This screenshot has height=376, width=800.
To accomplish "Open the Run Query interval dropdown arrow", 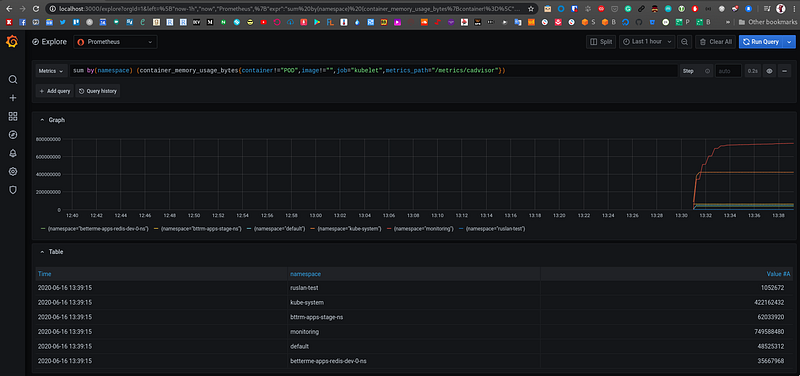I will tap(790, 42).
